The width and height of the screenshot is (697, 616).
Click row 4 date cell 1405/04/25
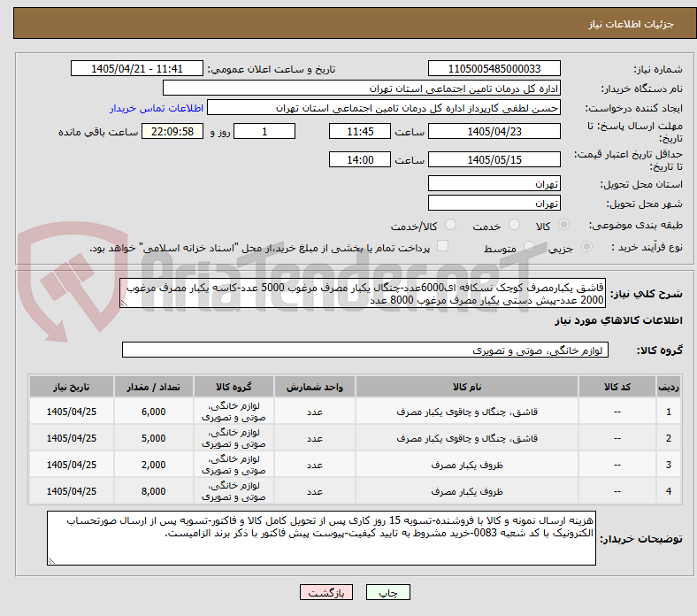coord(72,491)
